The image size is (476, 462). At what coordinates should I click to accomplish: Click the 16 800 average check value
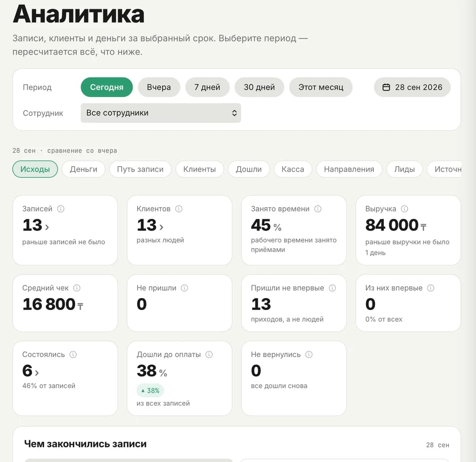(x=49, y=304)
